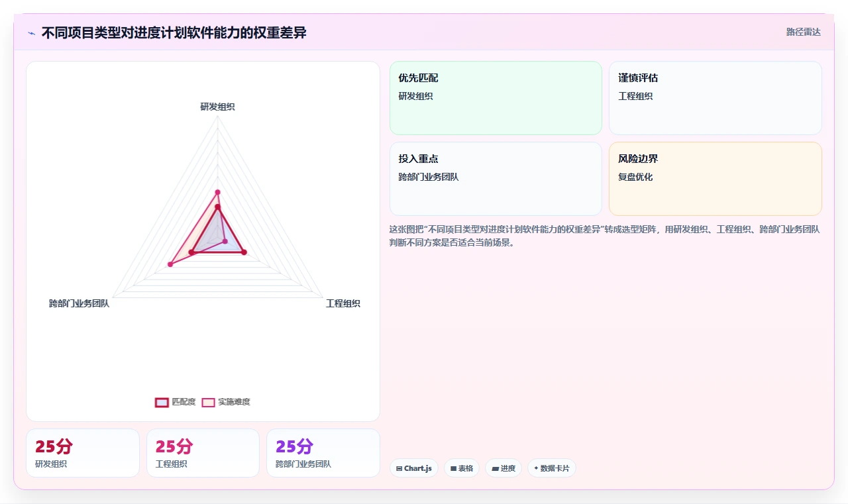Image resolution: width=848 pixels, height=504 pixels.
Task: Open the 谨慎评估 card
Action: pyautogui.click(x=715, y=98)
